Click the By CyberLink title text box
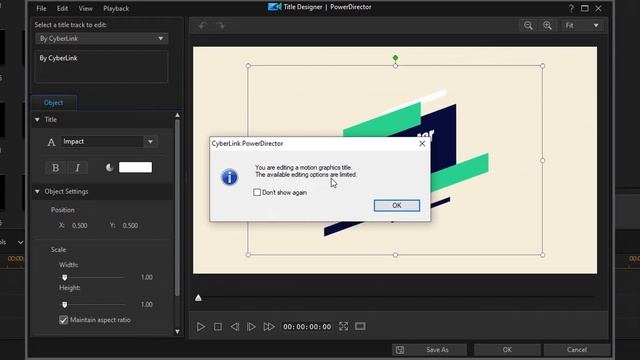640x360 pixels. coord(101,67)
